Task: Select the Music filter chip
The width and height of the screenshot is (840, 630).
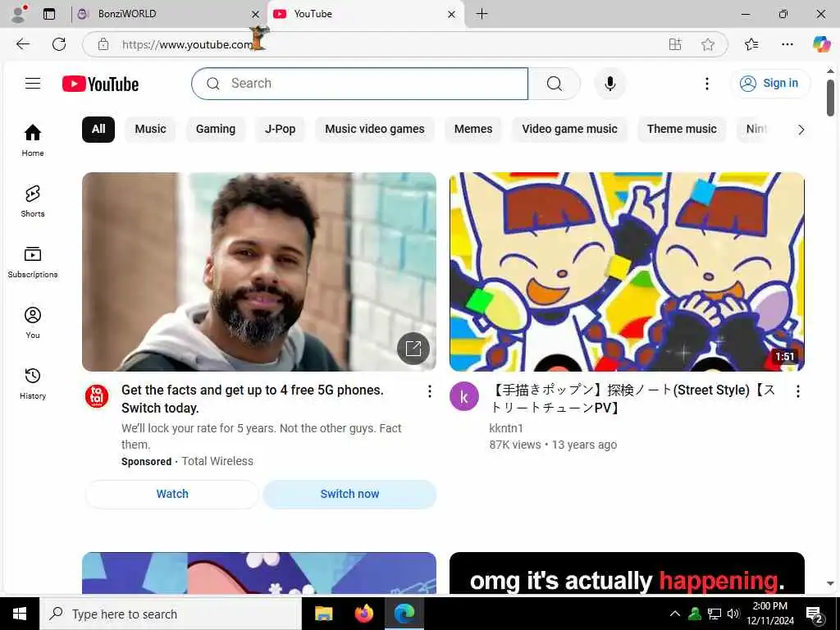Action: click(x=150, y=129)
